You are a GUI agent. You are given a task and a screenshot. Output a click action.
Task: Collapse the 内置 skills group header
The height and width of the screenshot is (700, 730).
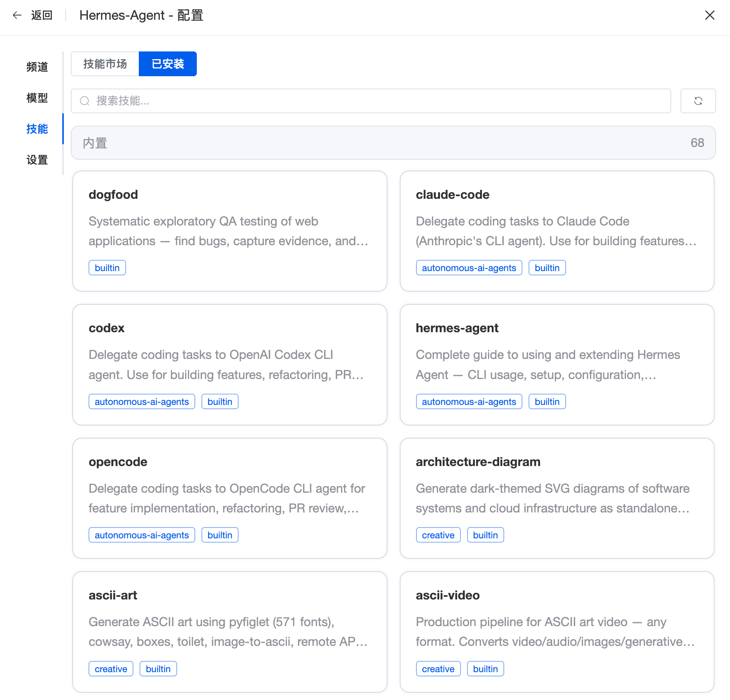(x=393, y=143)
